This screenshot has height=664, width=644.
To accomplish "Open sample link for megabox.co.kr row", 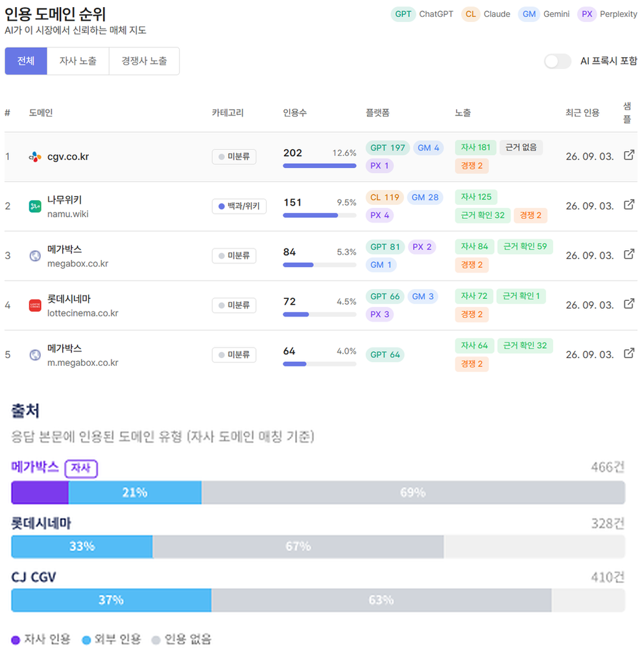I will pos(628,254).
